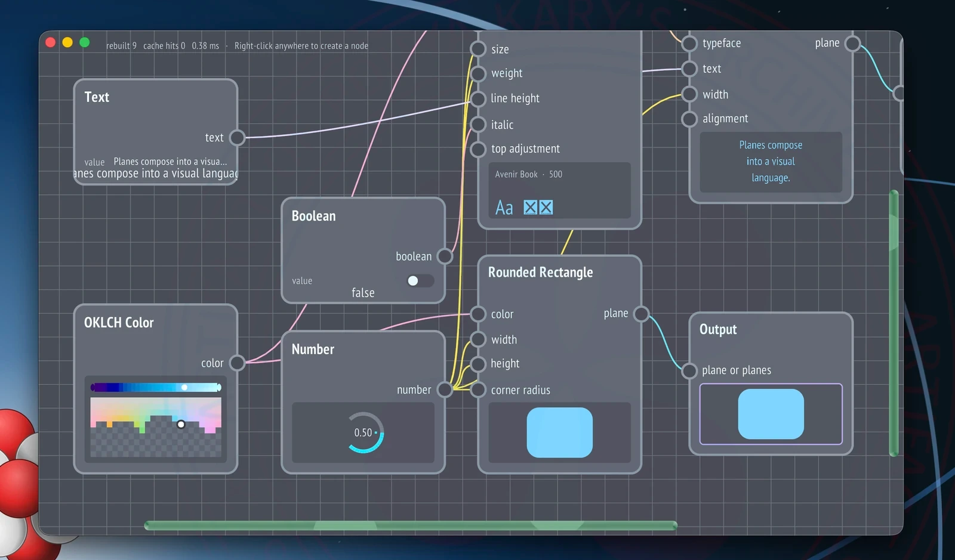The height and width of the screenshot is (560, 955).
Task: Select the Output node title
Action: coord(718,330)
